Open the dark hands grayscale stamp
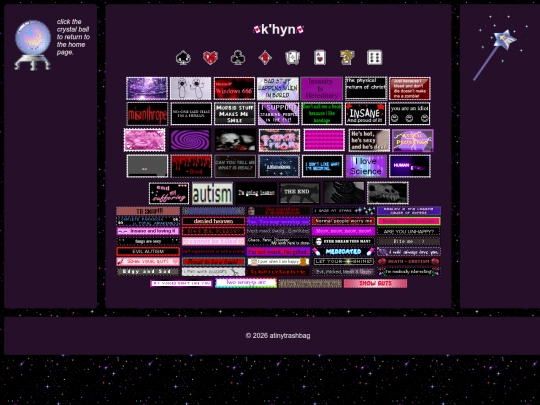 pos(343,193)
